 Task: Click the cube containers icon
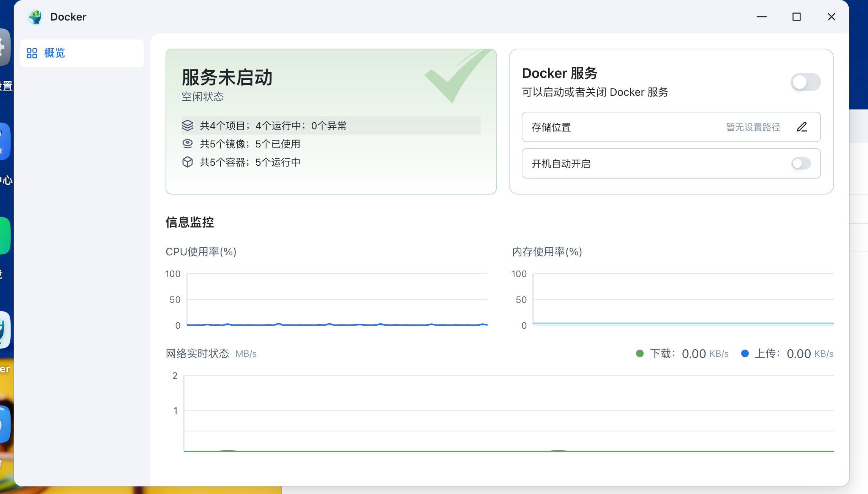coord(188,162)
